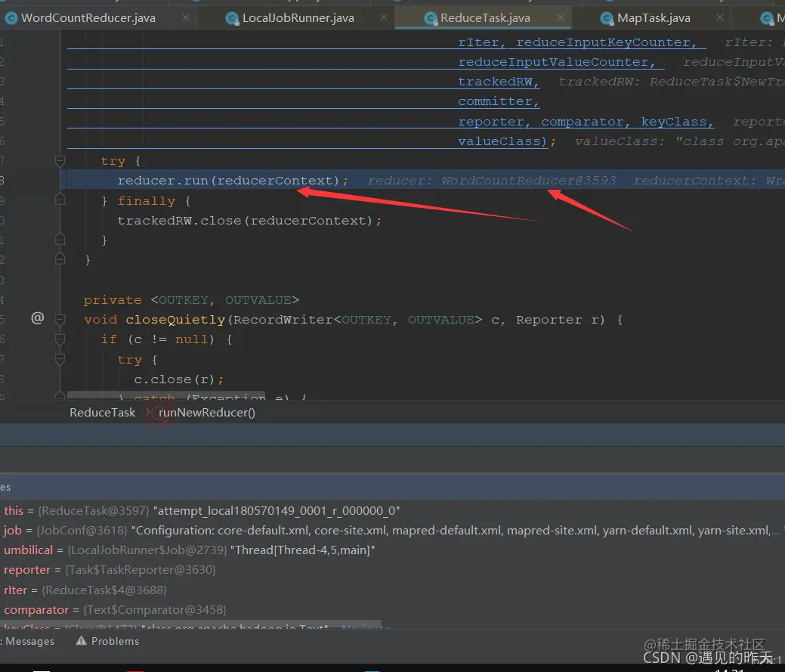This screenshot has height=672, width=785.
Task: Click LocalJobRunner.java class file icon
Action: coord(232,19)
